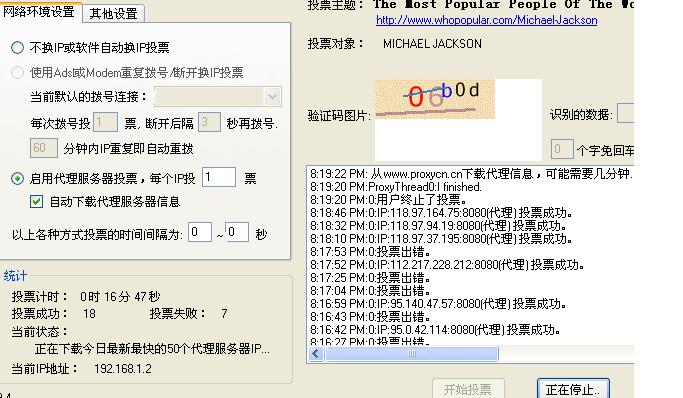This screenshot has height=398, width=683.
Task: Select the 8:16:43 PM 投票出错 log line
Action: click(x=370, y=317)
